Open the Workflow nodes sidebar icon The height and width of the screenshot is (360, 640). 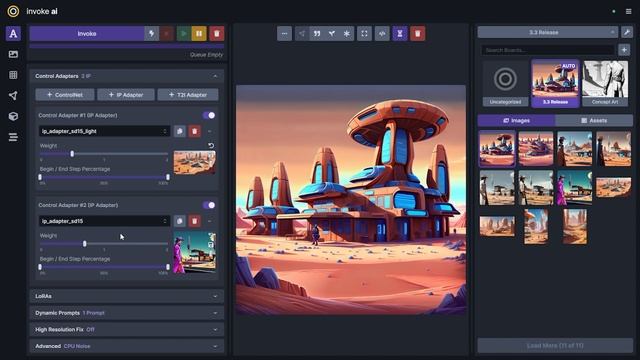pos(13,96)
